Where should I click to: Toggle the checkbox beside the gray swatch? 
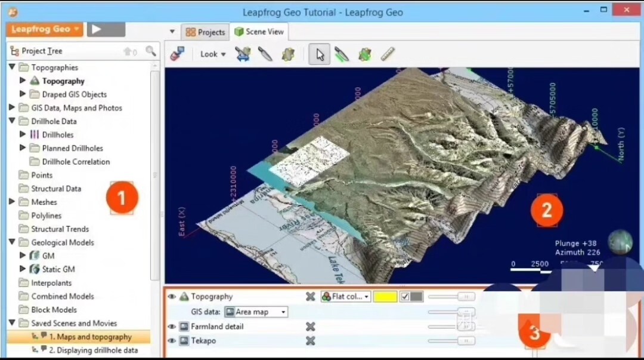tap(404, 296)
